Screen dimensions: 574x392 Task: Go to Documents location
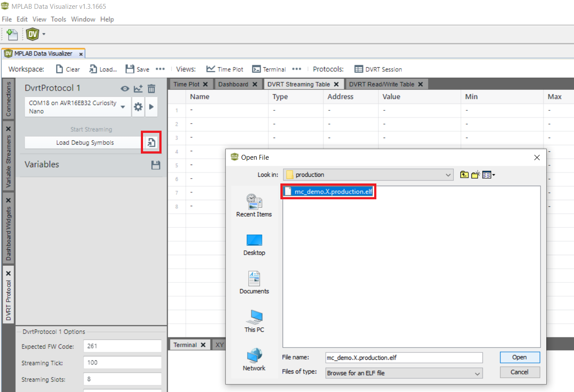(x=254, y=283)
